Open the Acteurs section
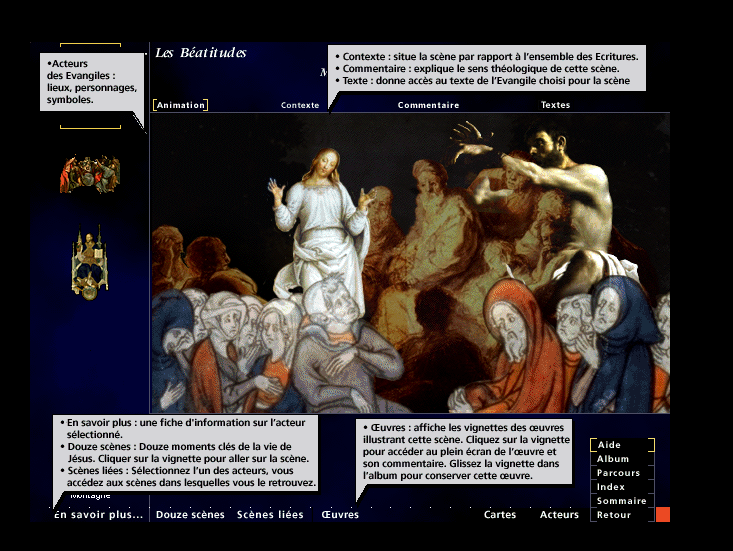The height and width of the screenshot is (551, 733). pos(559,515)
